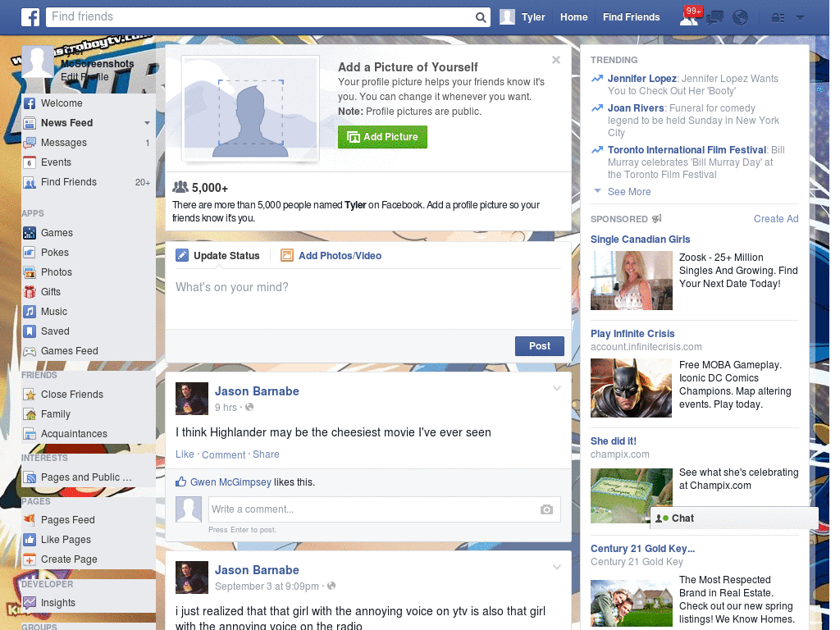Open She did it! ad link
The image size is (840, 630).
(x=614, y=441)
